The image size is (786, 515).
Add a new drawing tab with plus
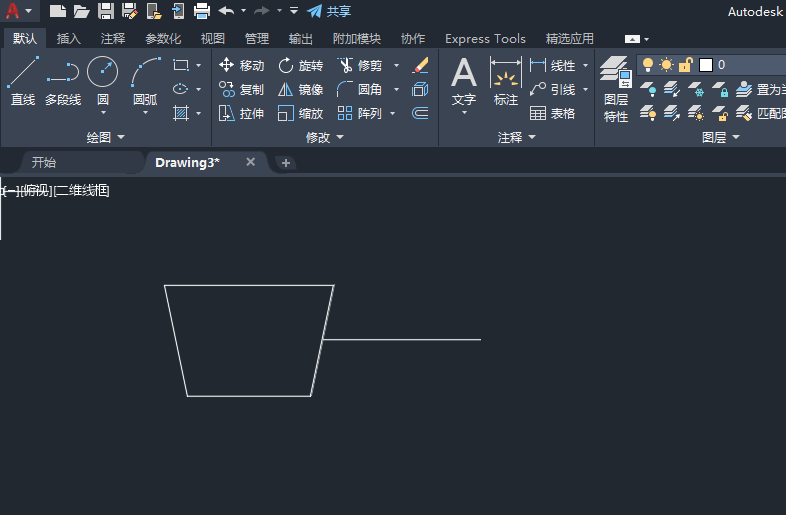[286, 163]
